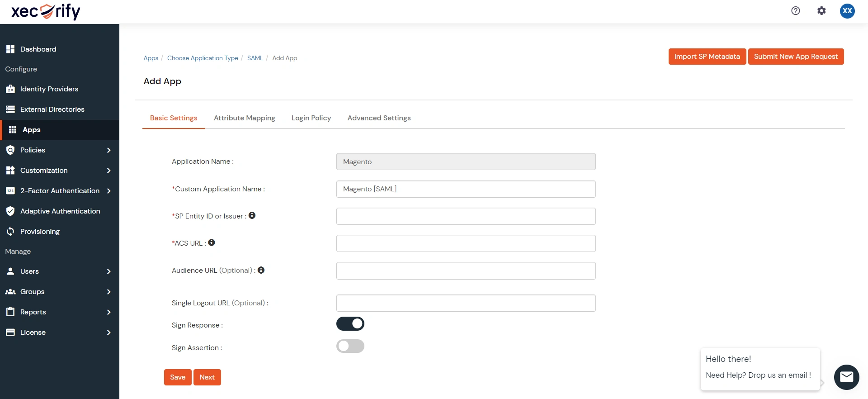This screenshot has height=399, width=868.
Task: Click the Users person icon
Action: click(10, 271)
